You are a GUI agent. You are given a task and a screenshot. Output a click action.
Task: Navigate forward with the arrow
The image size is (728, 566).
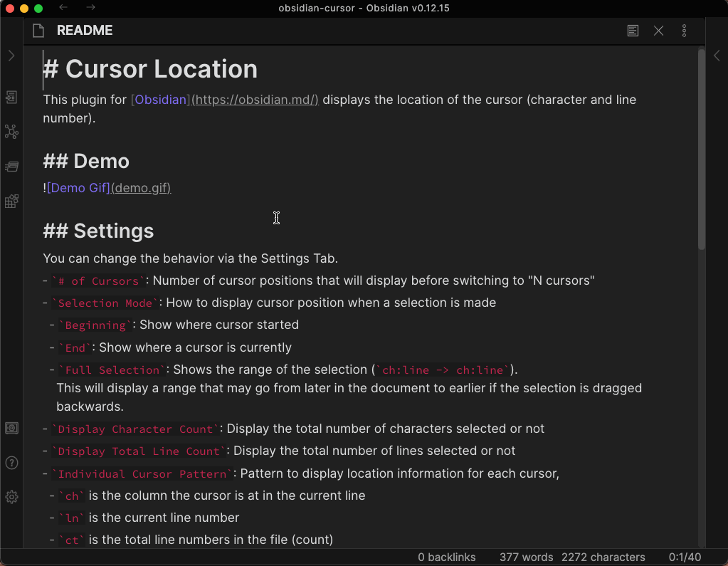[x=91, y=7]
